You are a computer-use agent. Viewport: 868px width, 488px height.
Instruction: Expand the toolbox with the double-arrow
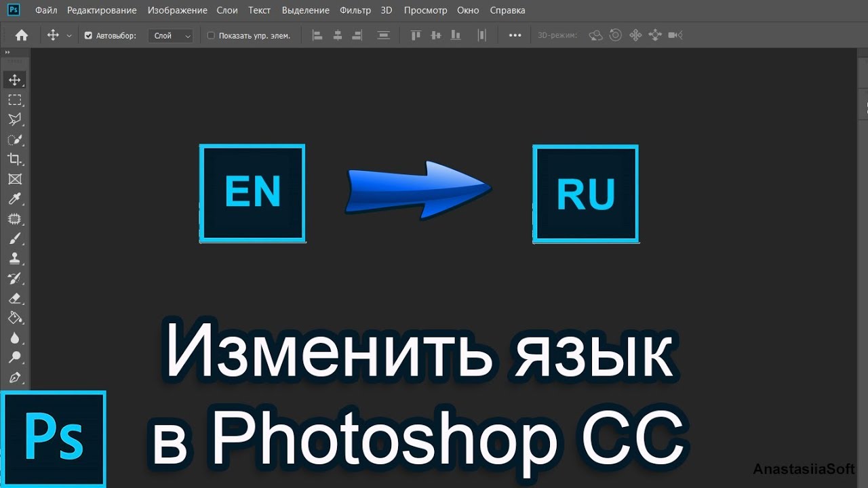(x=6, y=52)
